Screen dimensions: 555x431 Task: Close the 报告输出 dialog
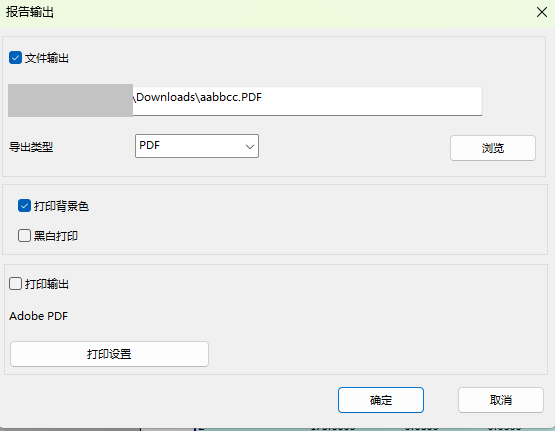click(542, 12)
